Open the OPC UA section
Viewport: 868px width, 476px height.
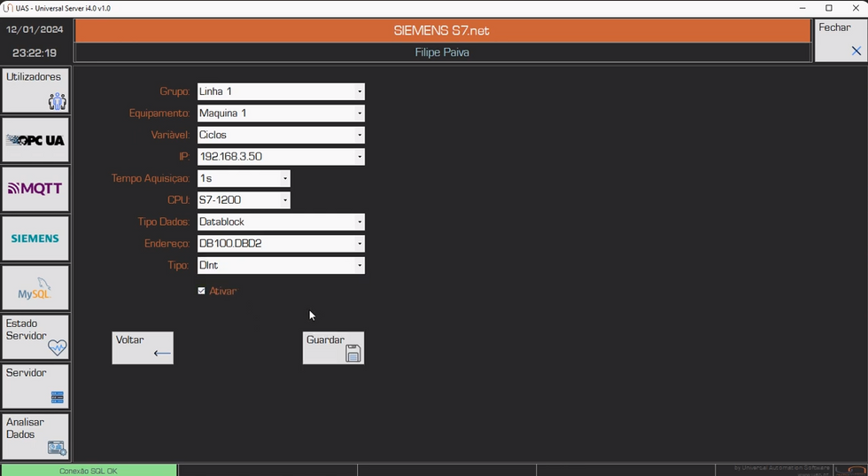[35, 140]
